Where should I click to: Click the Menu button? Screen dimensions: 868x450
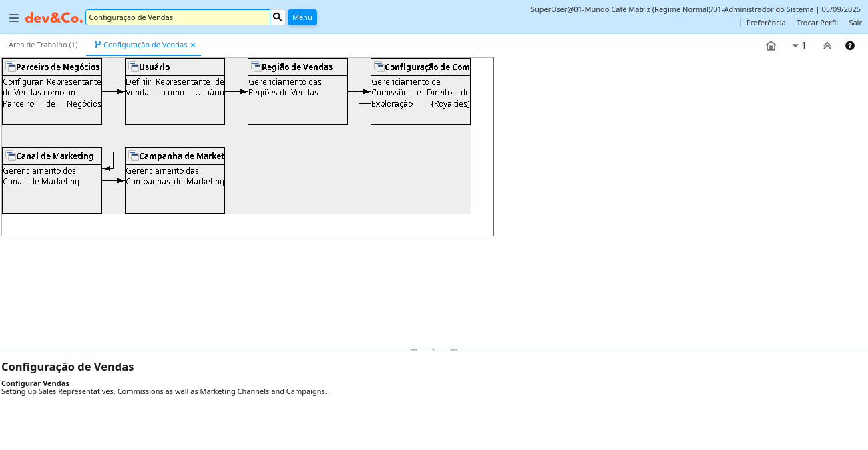(x=302, y=17)
